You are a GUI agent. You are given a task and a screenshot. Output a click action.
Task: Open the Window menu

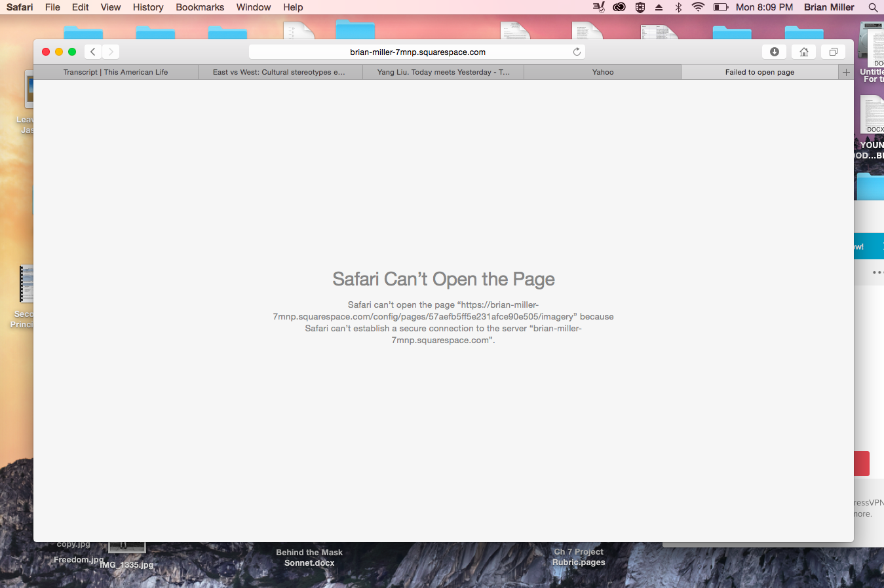coord(254,7)
